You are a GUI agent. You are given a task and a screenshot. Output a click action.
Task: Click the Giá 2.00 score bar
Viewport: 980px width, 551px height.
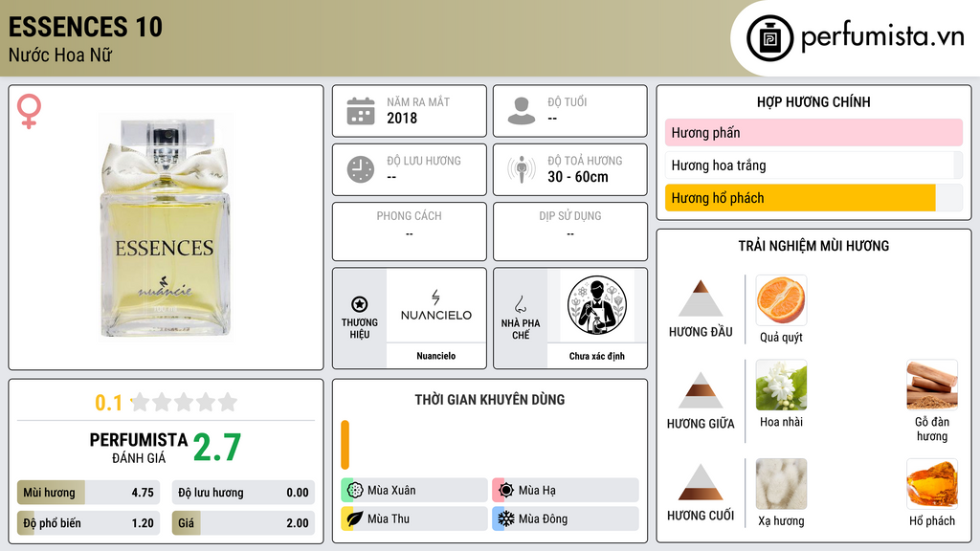click(x=243, y=523)
